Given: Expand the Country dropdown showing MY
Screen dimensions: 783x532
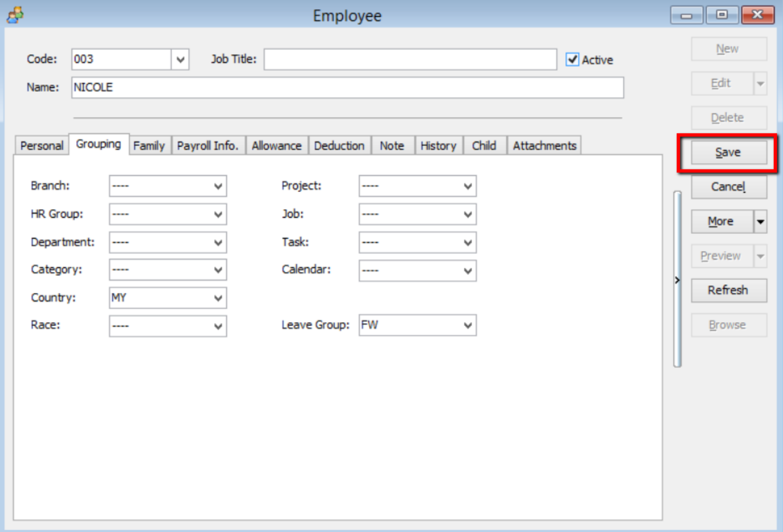Looking at the screenshot, I should pos(219,298).
